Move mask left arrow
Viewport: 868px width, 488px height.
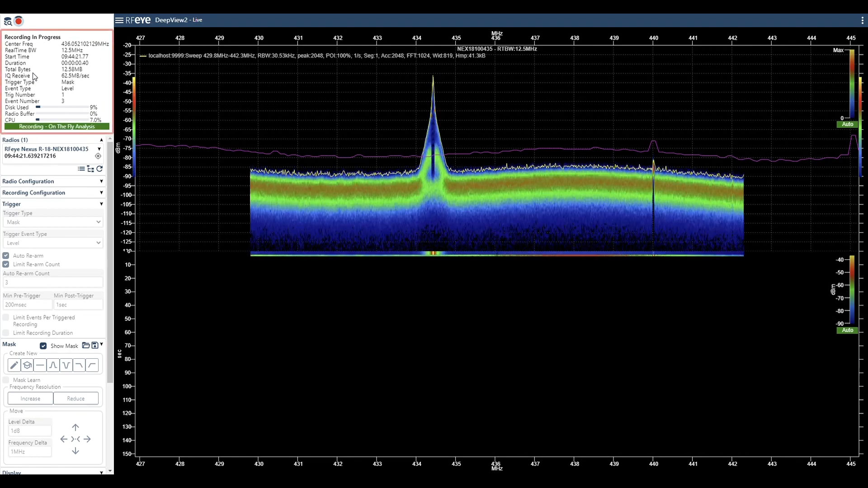64,439
